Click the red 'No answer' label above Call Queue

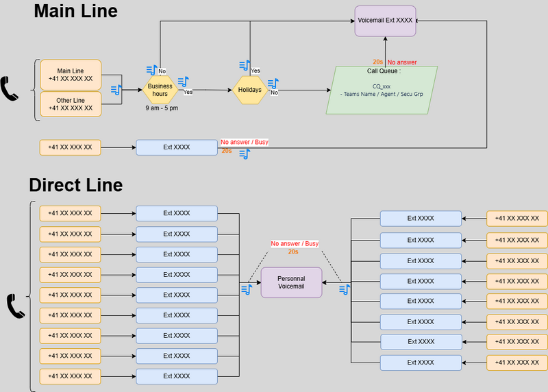coord(402,62)
